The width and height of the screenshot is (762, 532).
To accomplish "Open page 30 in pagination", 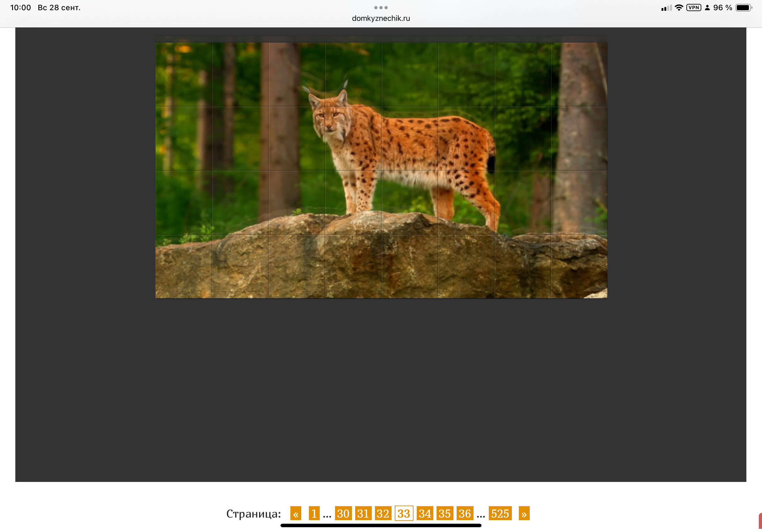I will (343, 514).
